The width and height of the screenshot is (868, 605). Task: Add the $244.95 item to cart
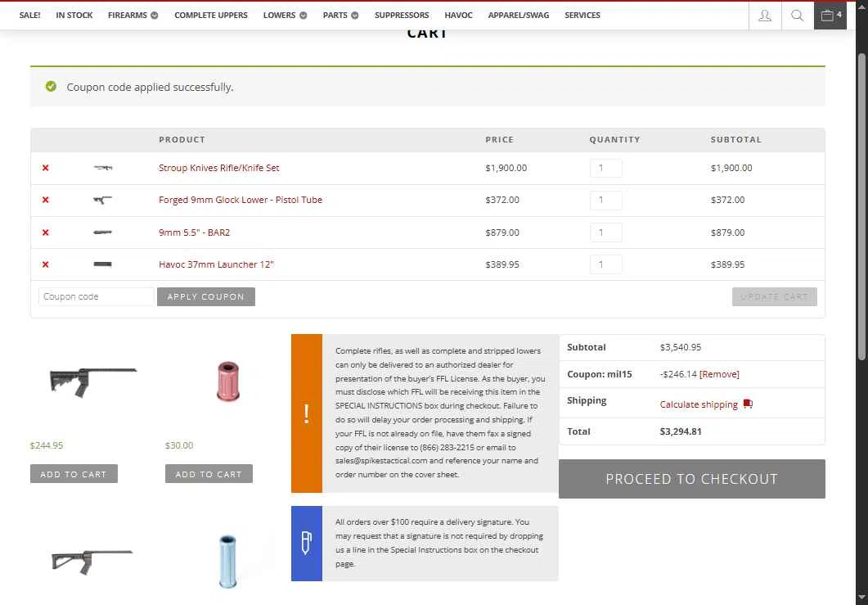74,474
